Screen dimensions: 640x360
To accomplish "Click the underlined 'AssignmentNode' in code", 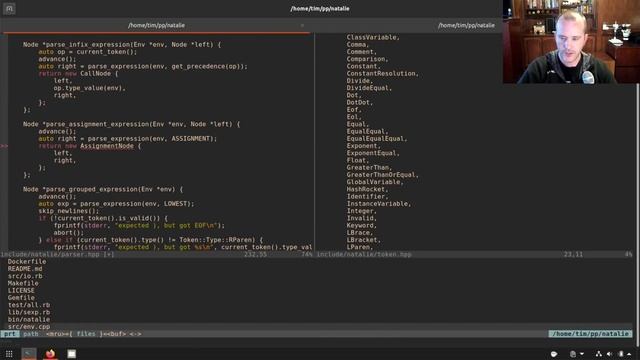I will pyautogui.click(x=107, y=146).
